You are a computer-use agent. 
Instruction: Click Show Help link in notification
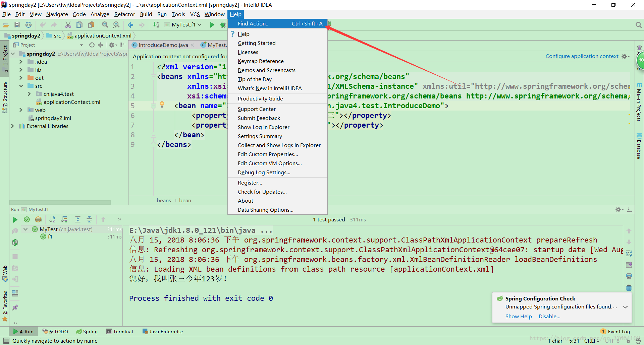click(519, 317)
